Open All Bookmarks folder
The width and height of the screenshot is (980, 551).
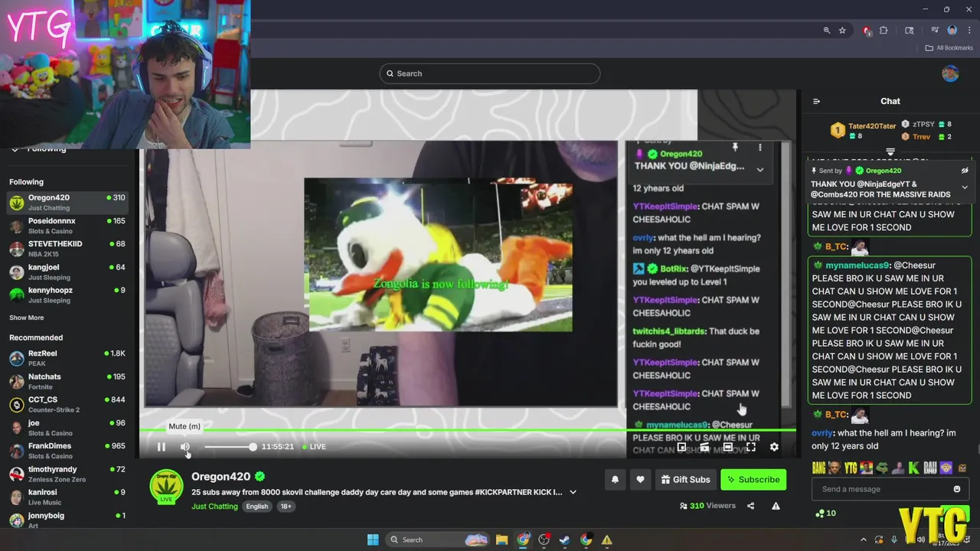click(949, 47)
